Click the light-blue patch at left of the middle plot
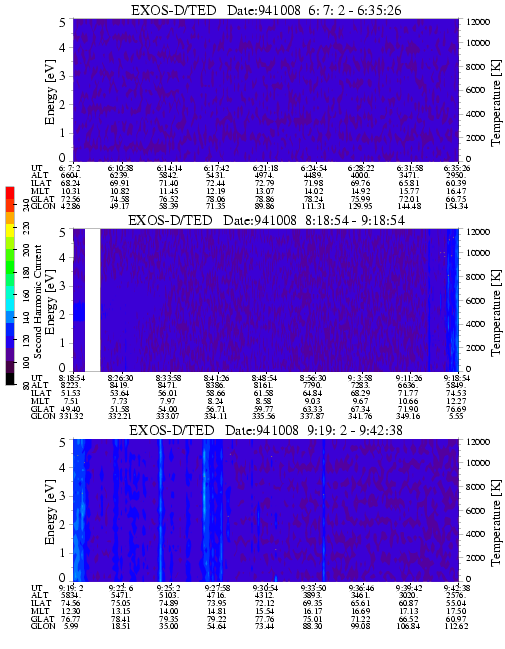 [79, 311]
